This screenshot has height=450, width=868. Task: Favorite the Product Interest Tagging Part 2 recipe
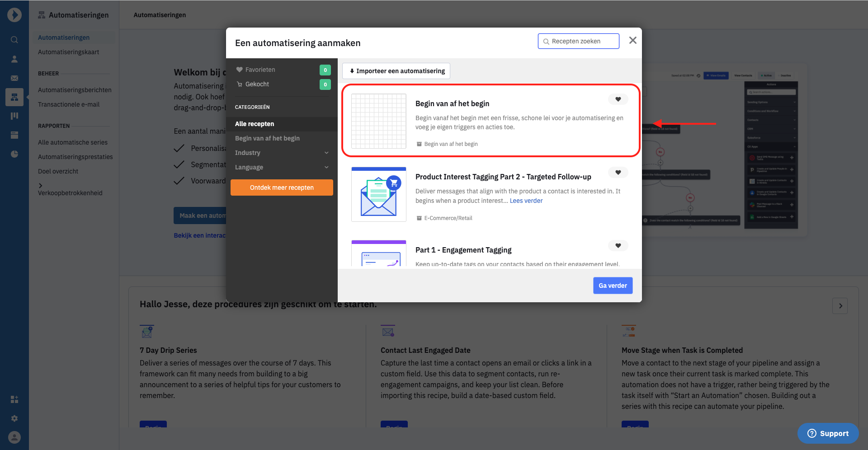[x=618, y=173]
